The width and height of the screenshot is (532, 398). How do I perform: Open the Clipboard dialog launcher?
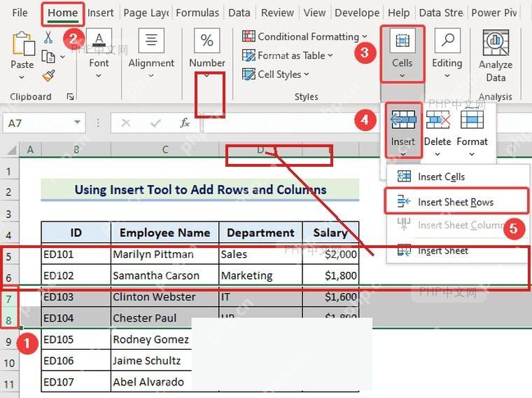(x=70, y=97)
